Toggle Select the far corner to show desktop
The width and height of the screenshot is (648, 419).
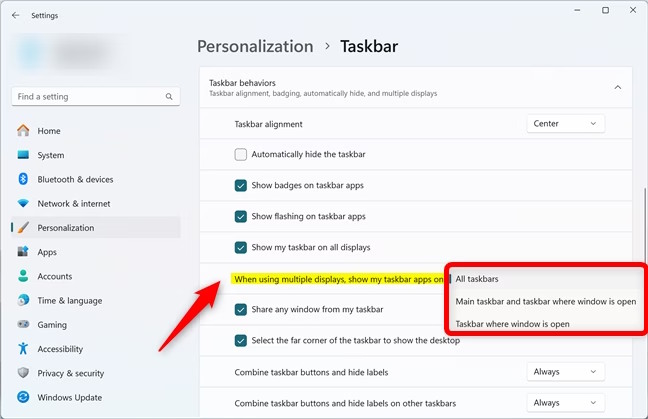241,340
